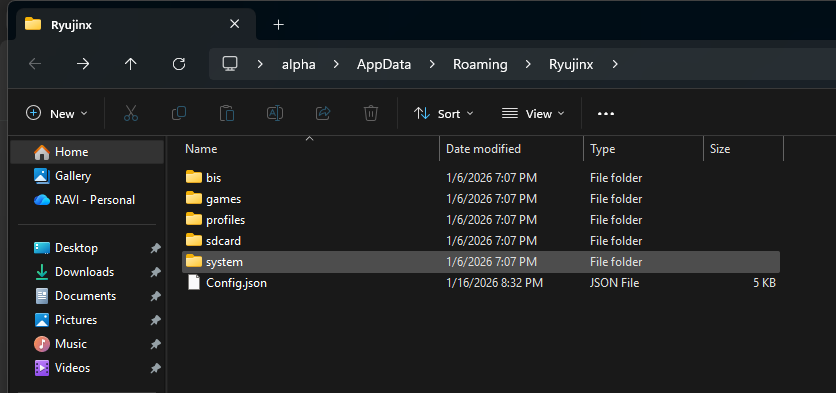Open the View layout dropdown
The height and width of the screenshot is (393, 836).
click(533, 114)
